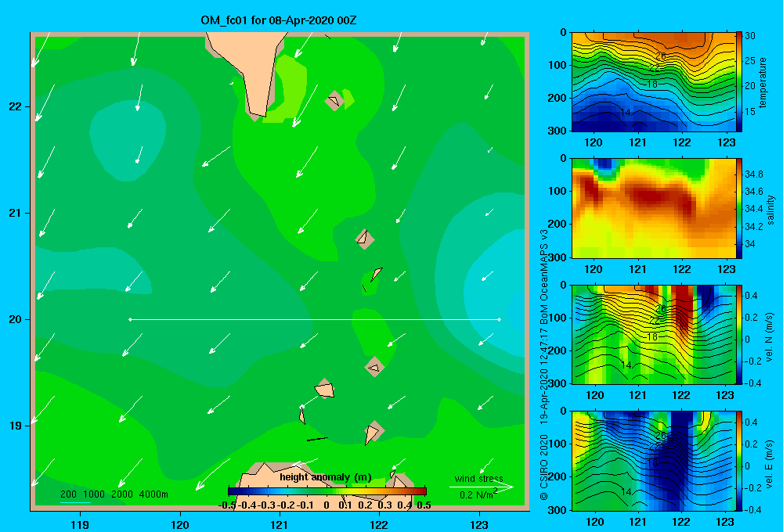Viewport: 783px width, 532px height.
Task: Click the 300 depth label of the salinity panel
Action: pyautogui.click(x=558, y=257)
